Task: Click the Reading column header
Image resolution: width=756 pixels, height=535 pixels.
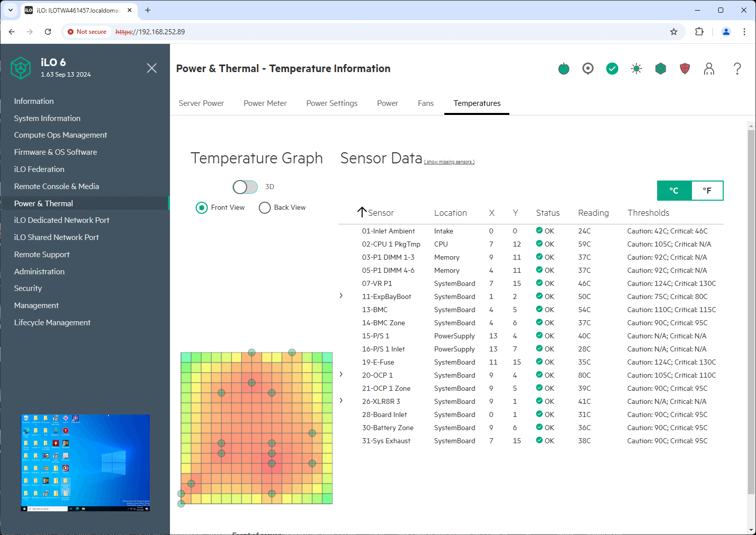Action: (x=594, y=213)
